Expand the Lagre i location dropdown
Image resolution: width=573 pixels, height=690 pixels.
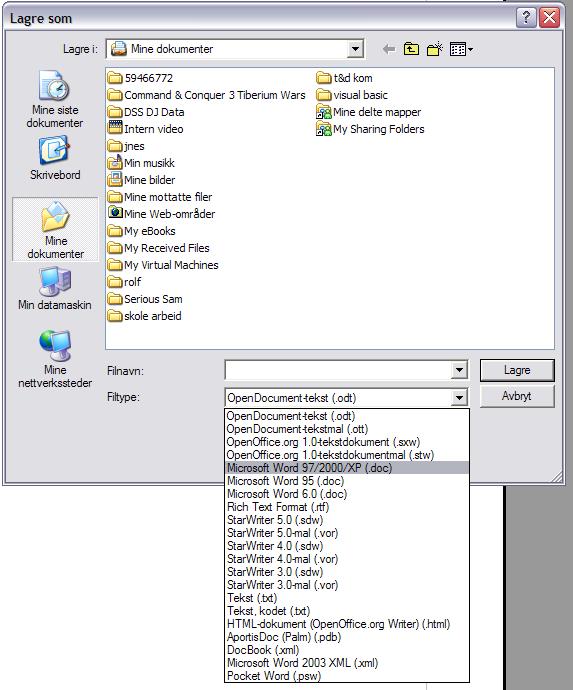tap(355, 49)
